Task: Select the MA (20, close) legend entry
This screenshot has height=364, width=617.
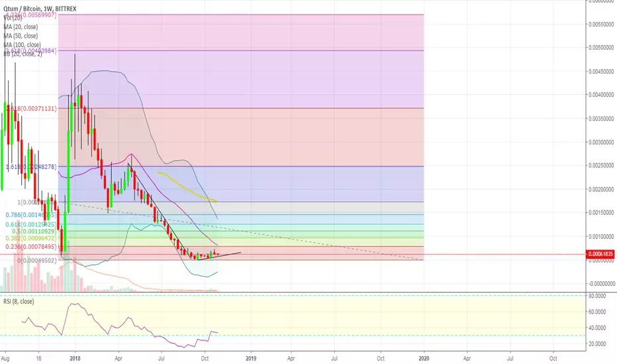Action: pyautogui.click(x=21, y=26)
